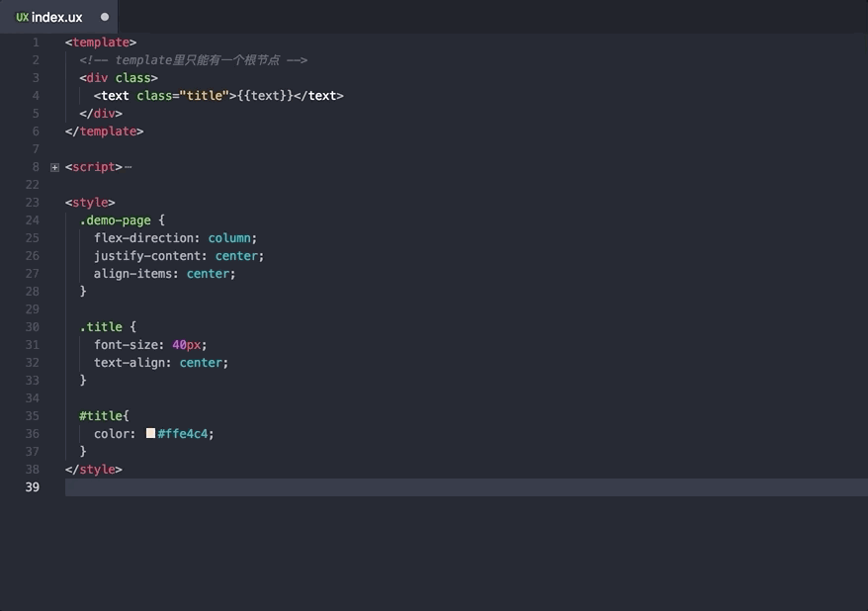Image resolution: width=868 pixels, height=611 pixels.
Task: Click the Chinese comment about template root node
Action: (193, 59)
